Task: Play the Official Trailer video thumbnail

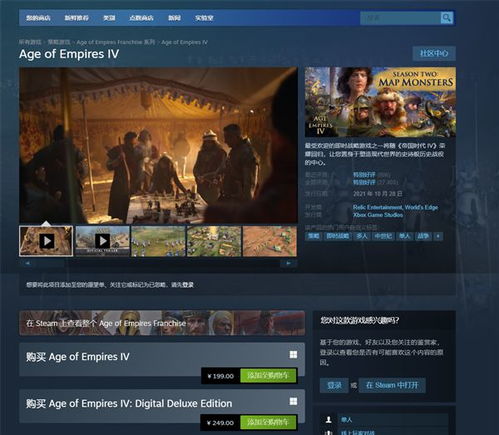Action: 102,241
